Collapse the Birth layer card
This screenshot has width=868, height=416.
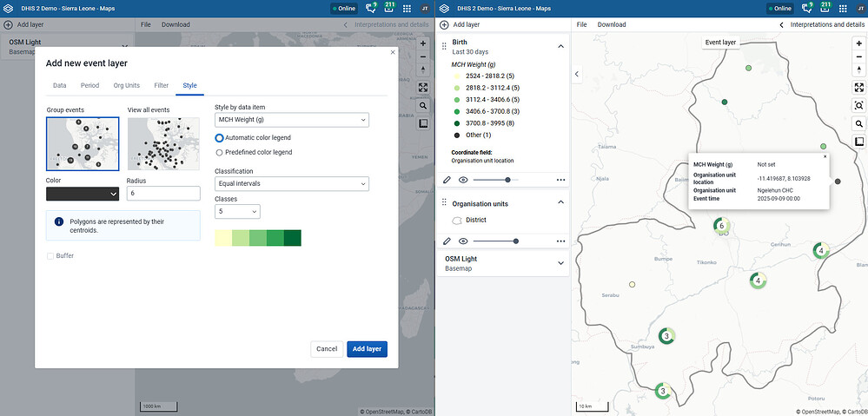(560, 46)
